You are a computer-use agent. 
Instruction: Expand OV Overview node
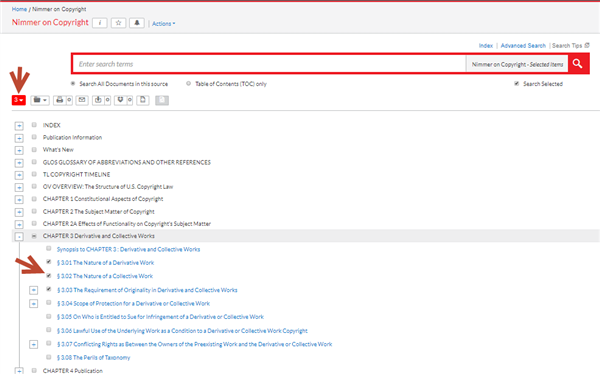(19, 188)
